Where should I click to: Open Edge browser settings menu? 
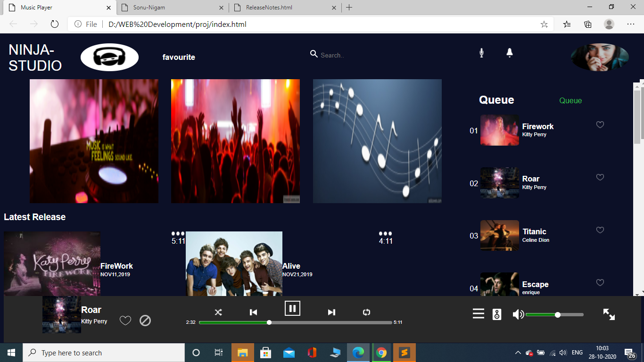[631, 24]
